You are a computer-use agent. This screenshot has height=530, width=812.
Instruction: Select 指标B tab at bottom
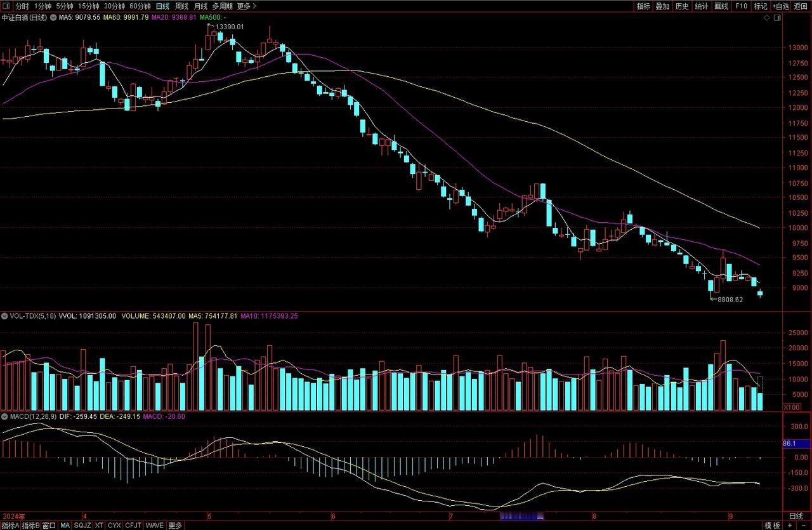pyautogui.click(x=31, y=526)
